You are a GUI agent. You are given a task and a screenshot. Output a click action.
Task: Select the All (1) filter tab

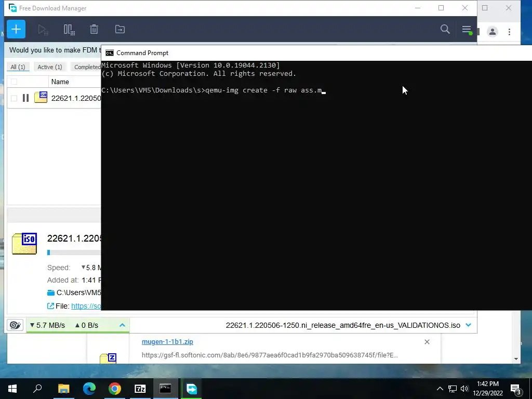[18, 67]
